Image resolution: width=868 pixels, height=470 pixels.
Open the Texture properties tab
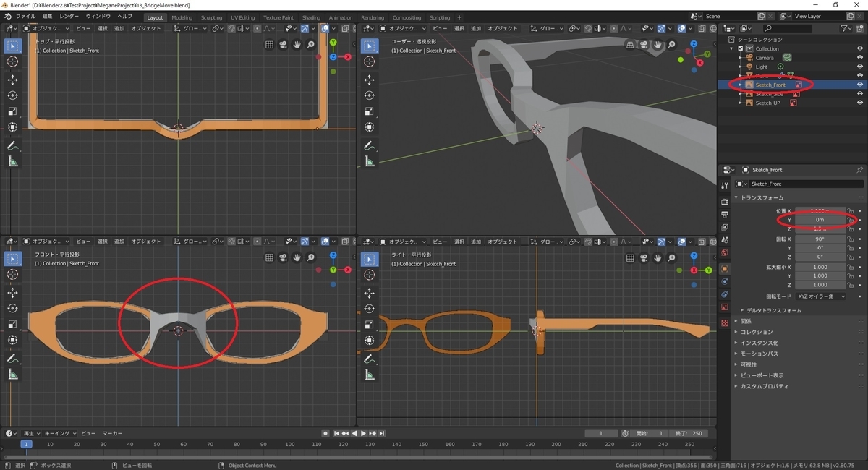tap(725, 322)
